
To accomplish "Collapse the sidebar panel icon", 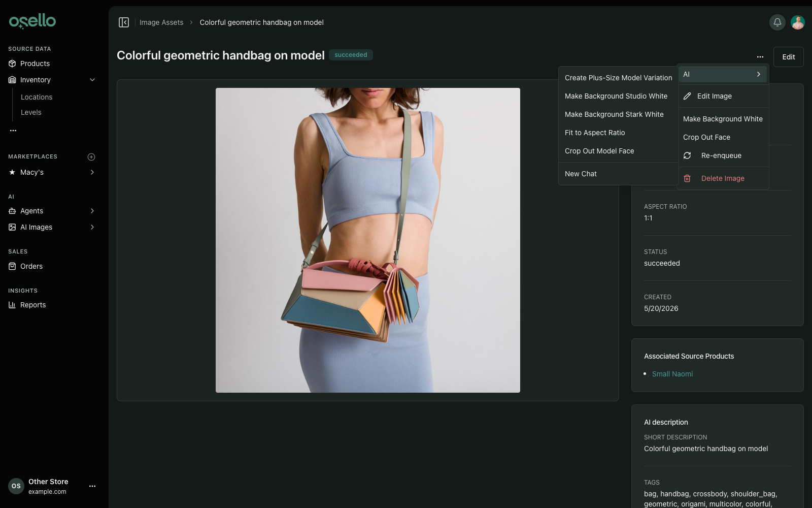I will [124, 22].
